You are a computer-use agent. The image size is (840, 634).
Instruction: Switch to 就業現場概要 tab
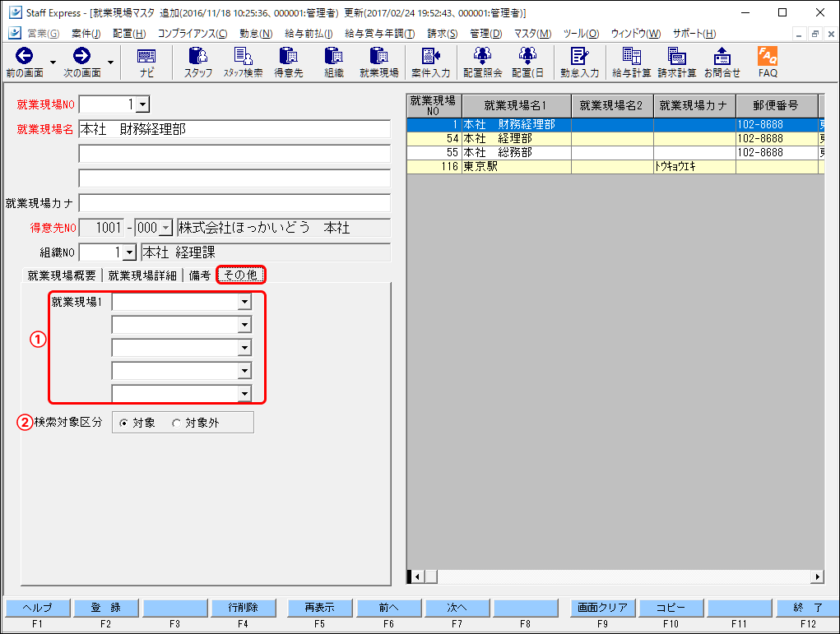tap(62, 275)
